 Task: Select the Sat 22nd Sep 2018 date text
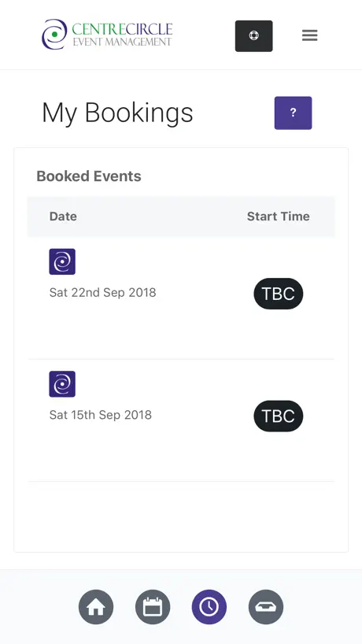click(x=102, y=292)
